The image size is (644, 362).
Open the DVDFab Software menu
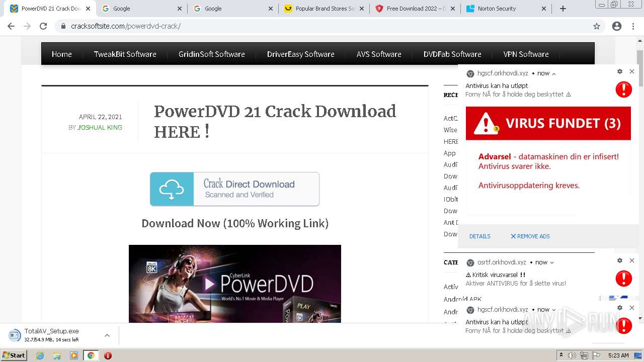coord(452,54)
